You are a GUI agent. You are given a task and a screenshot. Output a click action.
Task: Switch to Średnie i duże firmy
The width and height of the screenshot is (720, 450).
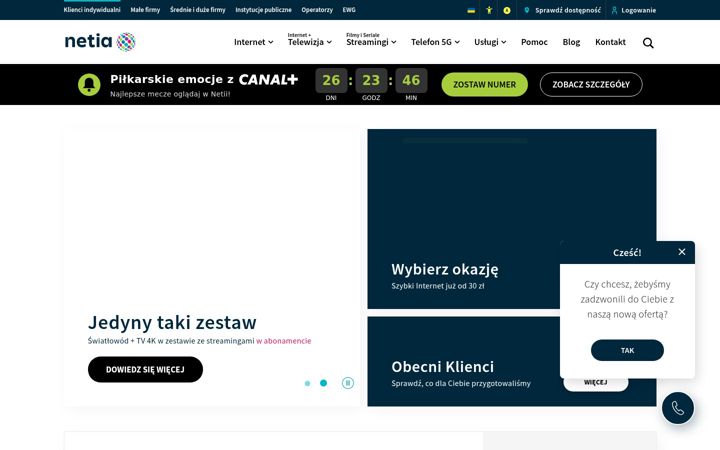pyautogui.click(x=197, y=10)
